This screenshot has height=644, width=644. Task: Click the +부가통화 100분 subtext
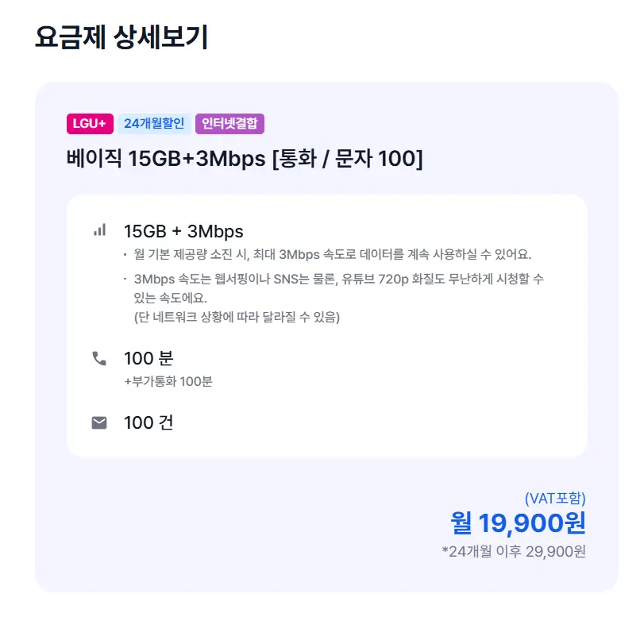168,381
